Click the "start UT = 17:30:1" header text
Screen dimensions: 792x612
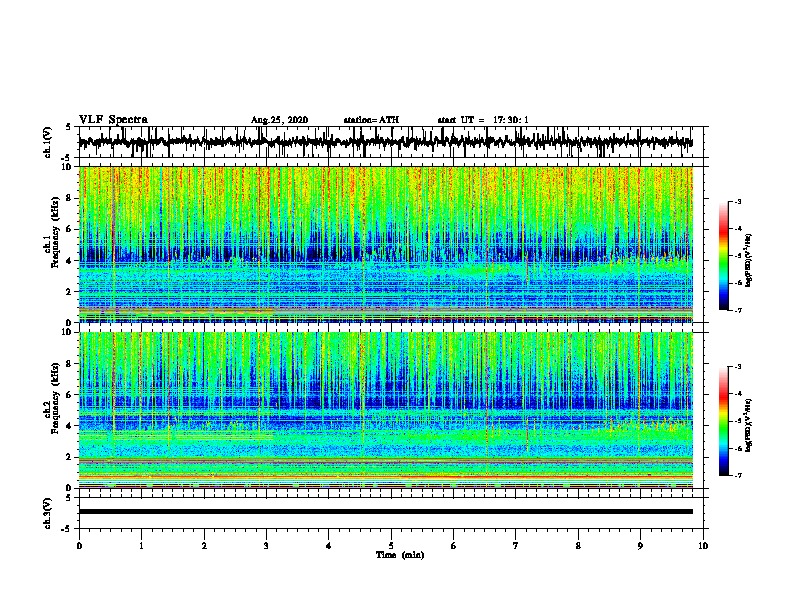click(x=483, y=120)
